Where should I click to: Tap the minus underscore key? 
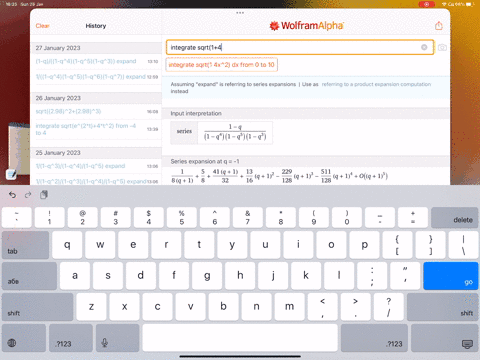click(380, 218)
